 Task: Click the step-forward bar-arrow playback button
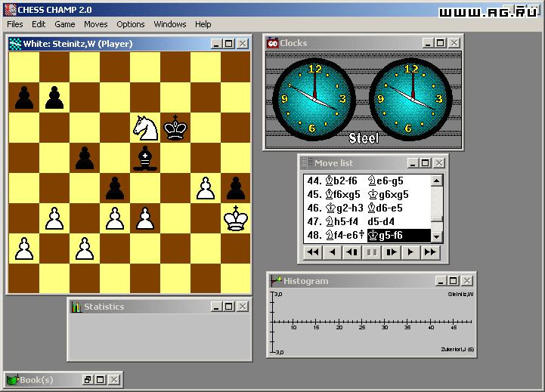point(391,252)
